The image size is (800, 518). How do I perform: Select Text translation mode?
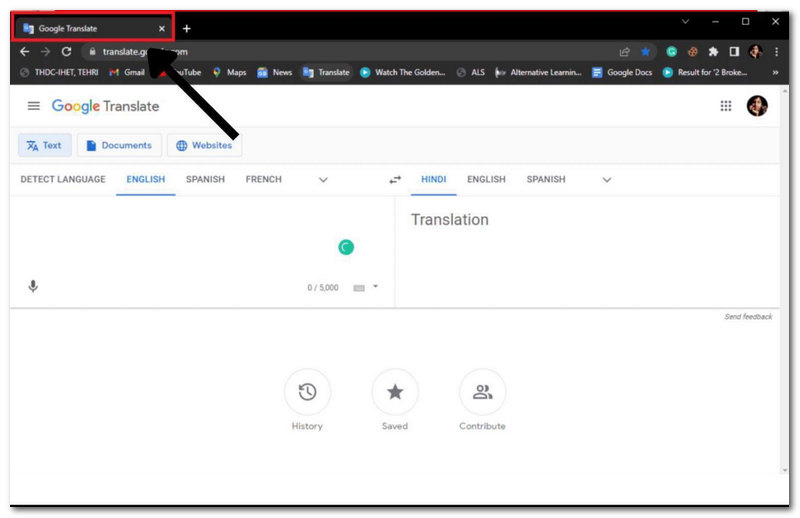[x=44, y=145]
